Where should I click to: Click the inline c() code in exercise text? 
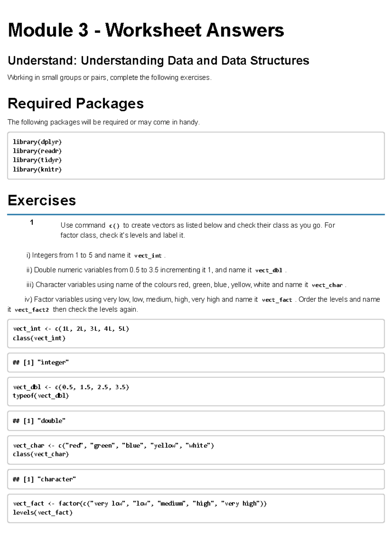click(x=114, y=226)
